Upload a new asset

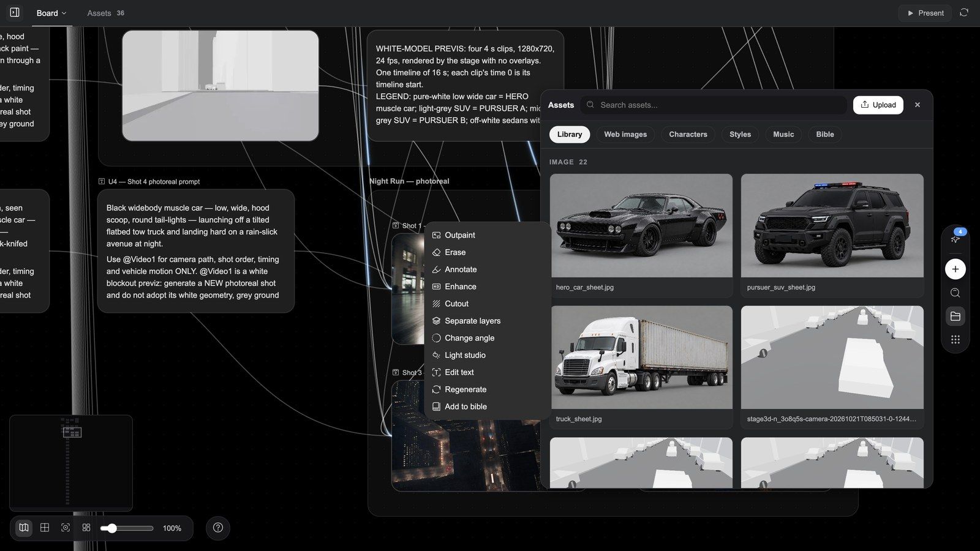coord(878,105)
